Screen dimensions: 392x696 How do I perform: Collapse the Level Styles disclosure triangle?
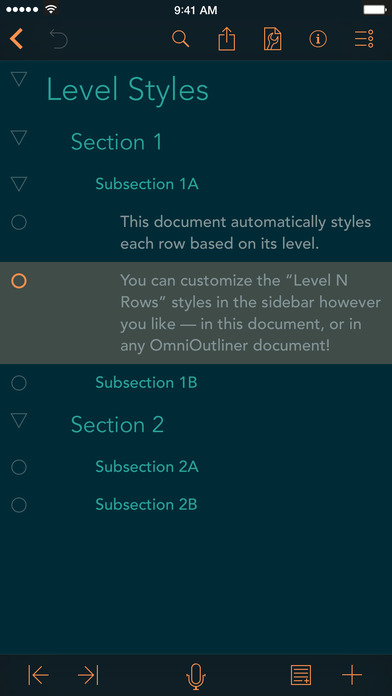click(19, 79)
